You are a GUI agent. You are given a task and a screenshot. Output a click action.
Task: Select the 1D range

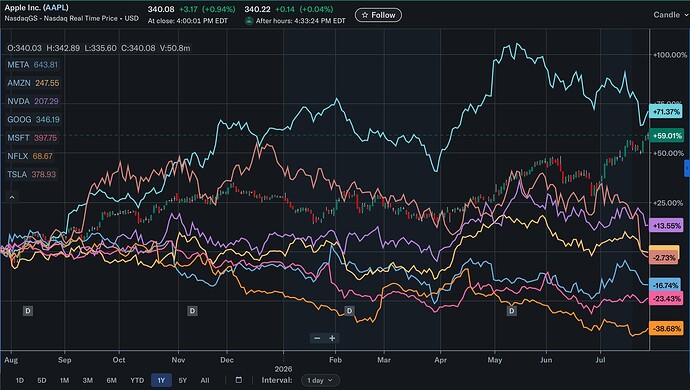pyautogui.click(x=20, y=380)
